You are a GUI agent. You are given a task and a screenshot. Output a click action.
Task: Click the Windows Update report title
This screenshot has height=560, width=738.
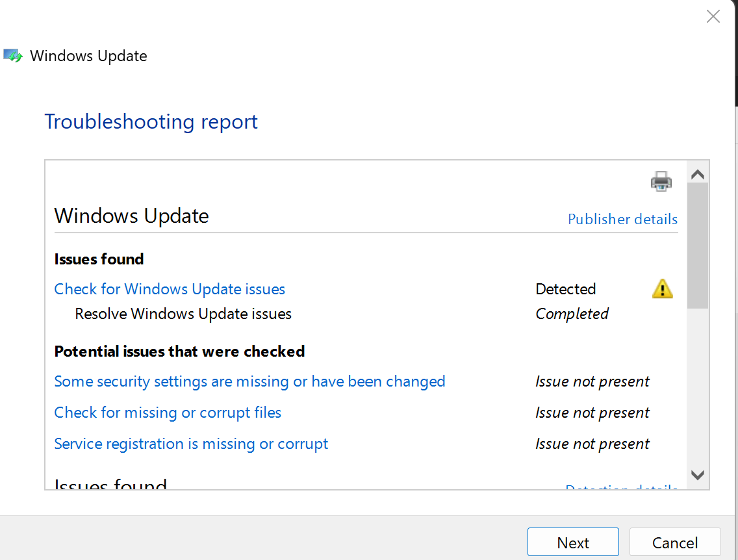pyautogui.click(x=131, y=216)
